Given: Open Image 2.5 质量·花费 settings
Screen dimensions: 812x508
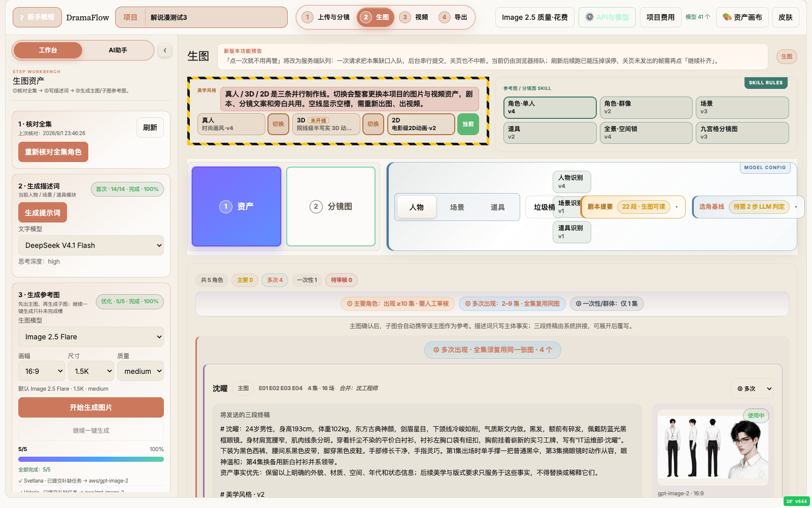Looking at the screenshot, I should (535, 17).
